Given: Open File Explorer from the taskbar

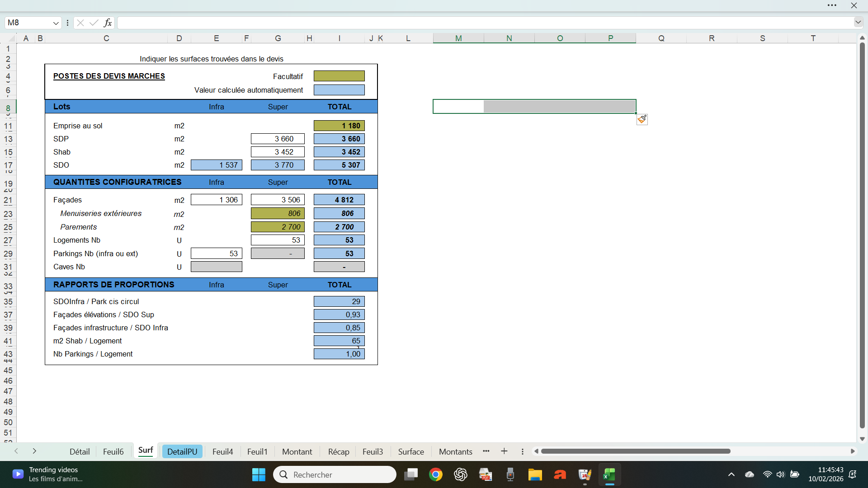Looking at the screenshot, I should pos(535,474).
